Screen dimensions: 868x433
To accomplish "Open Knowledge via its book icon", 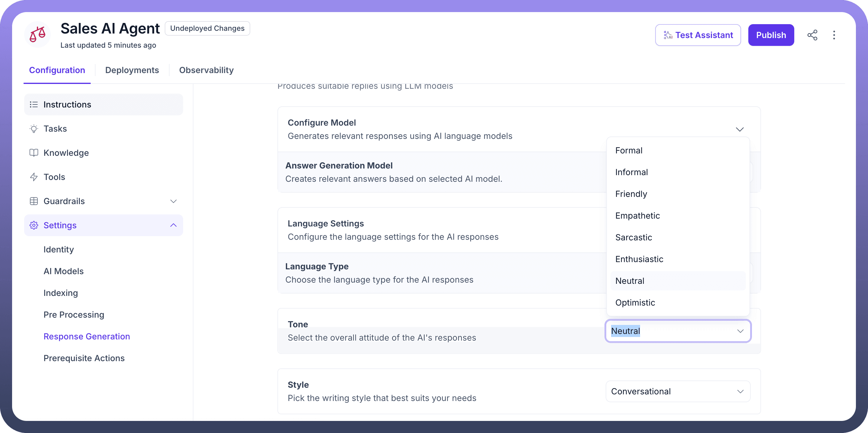I will click(34, 153).
